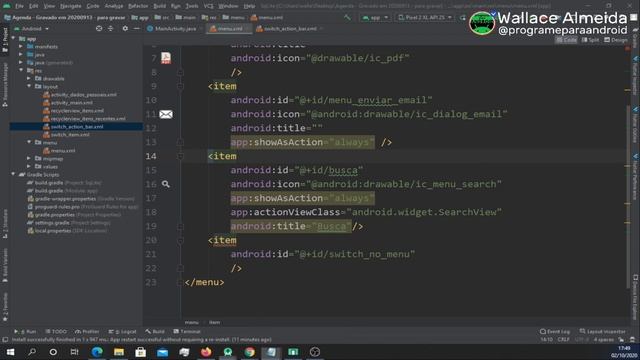Open File Explorer from taskbar

tap(119, 352)
